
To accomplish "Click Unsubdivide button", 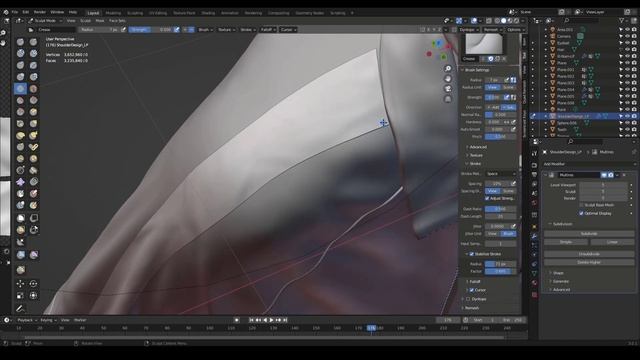I will click(589, 254).
